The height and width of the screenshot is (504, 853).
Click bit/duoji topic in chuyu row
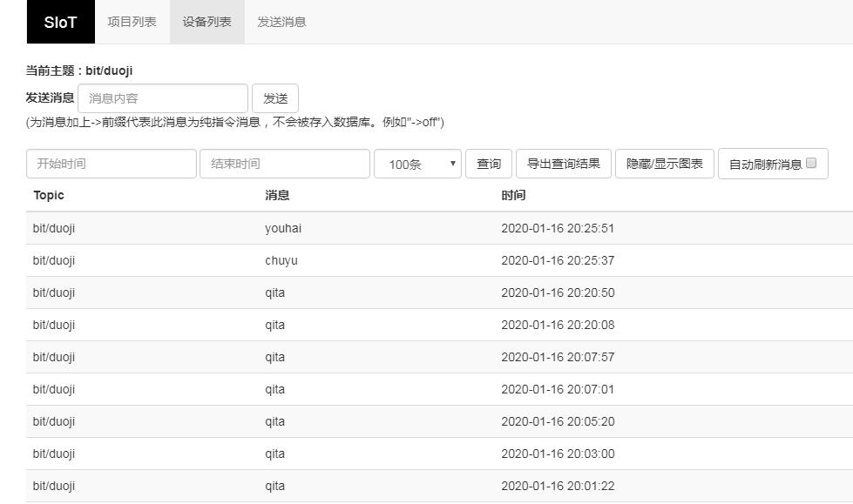54,260
